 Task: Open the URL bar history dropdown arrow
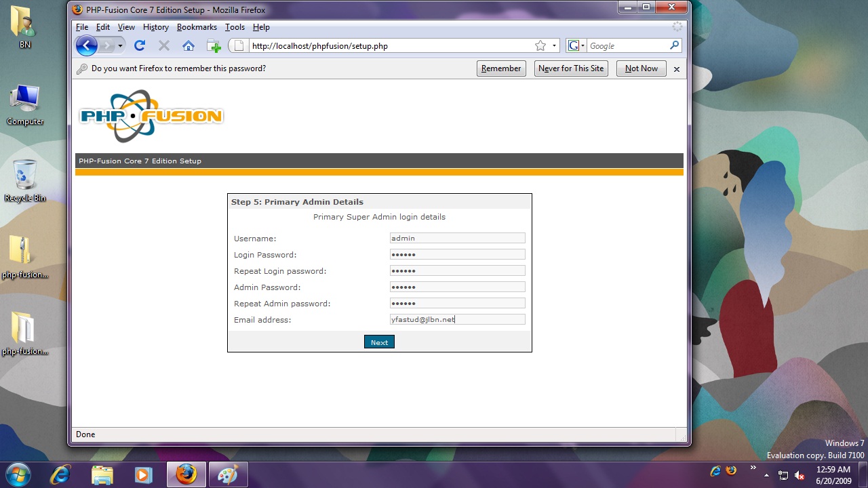(554, 46)
